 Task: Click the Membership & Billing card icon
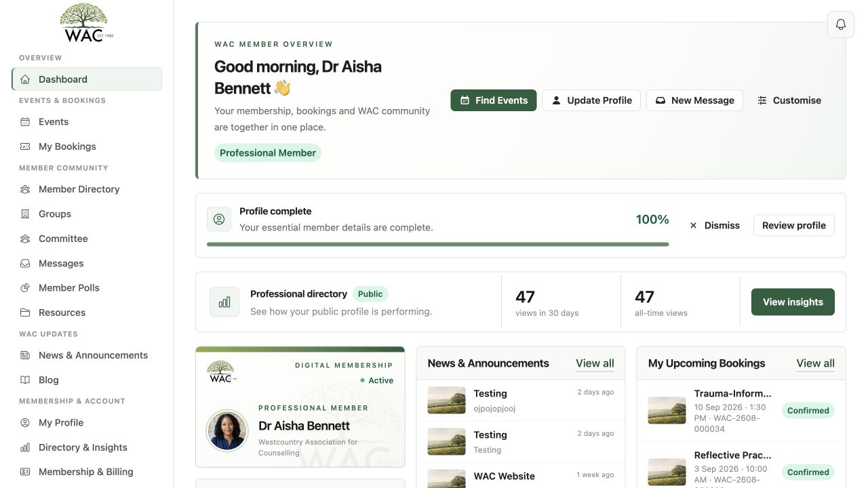[x=25, y=472]
